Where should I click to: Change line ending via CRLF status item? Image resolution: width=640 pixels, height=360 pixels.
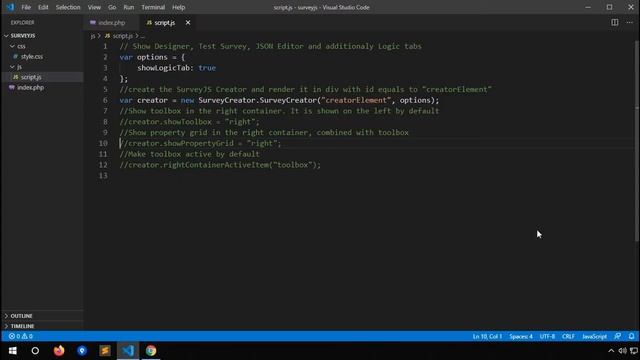[x=568, y=336]
